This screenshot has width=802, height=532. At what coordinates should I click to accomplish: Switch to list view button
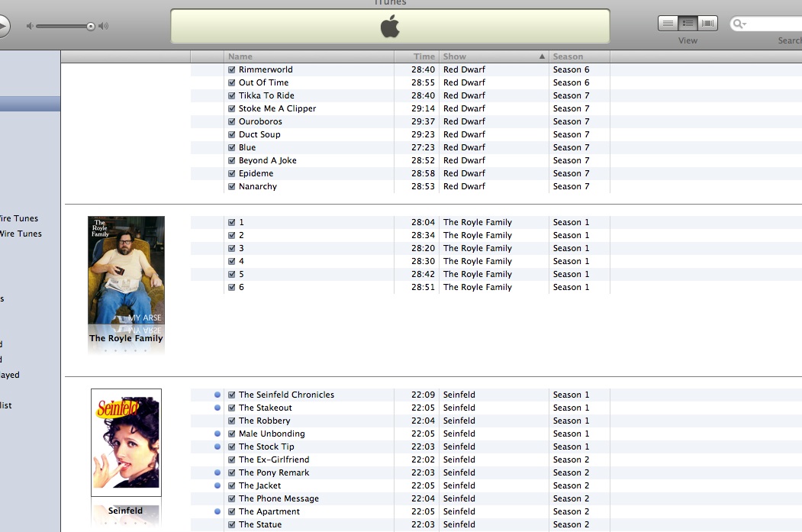[x=668, y=23]
